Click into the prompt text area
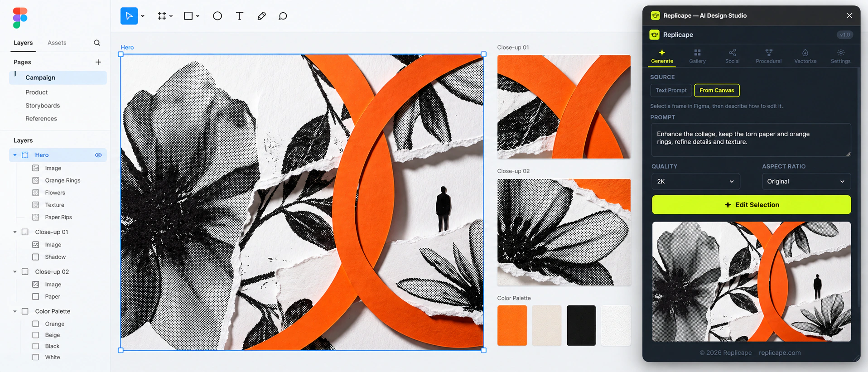The image size is (868, 372). pos(751,140)
